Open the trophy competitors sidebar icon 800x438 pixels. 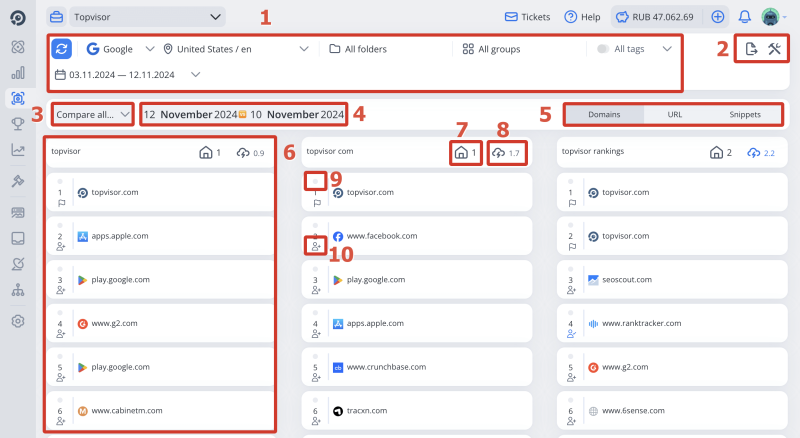pyautogui.click(x=18, y=124)
